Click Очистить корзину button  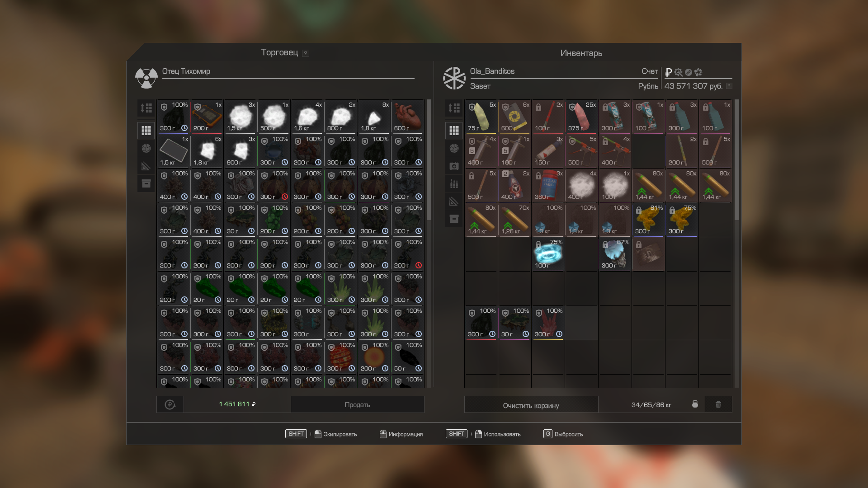click(531, 405)
